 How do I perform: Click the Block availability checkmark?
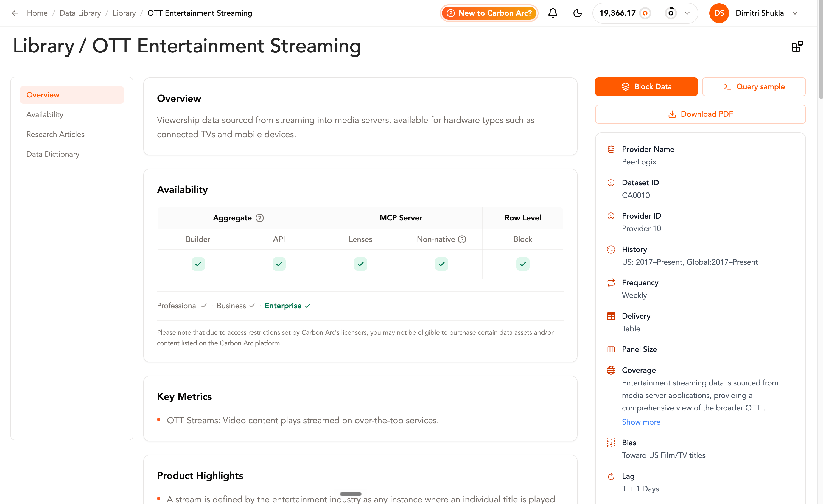click(523, 264)
